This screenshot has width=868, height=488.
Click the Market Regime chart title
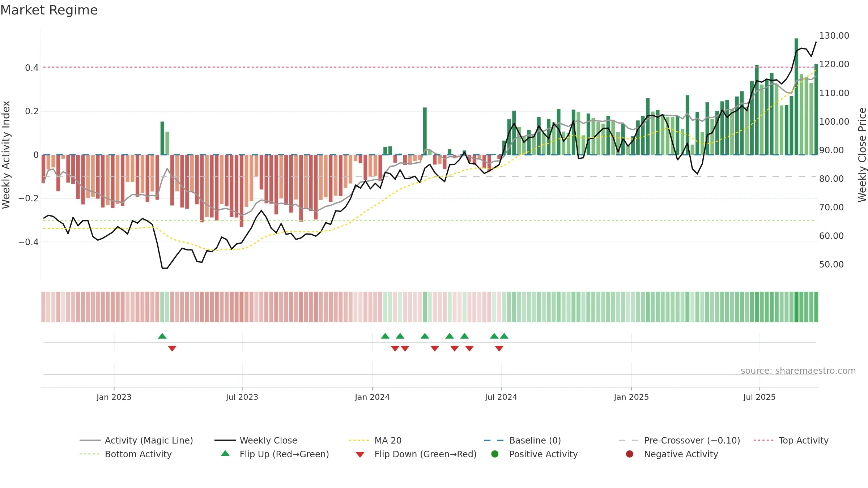[49, 10]
